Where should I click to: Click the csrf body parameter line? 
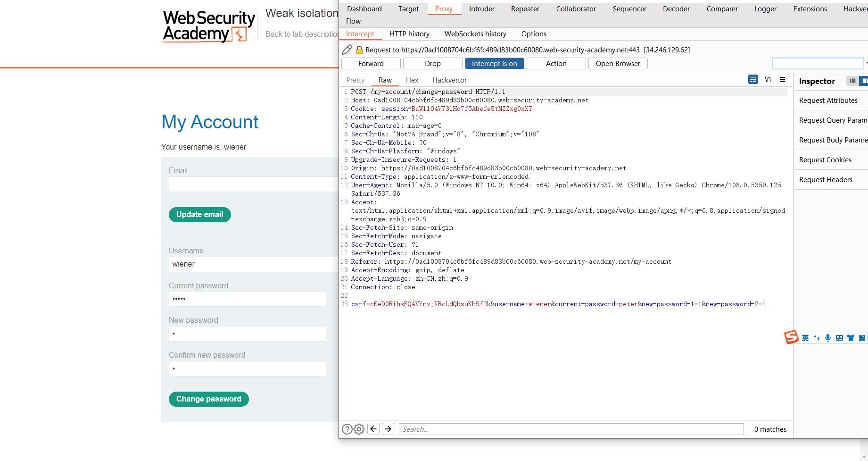(x=558, y=304)
